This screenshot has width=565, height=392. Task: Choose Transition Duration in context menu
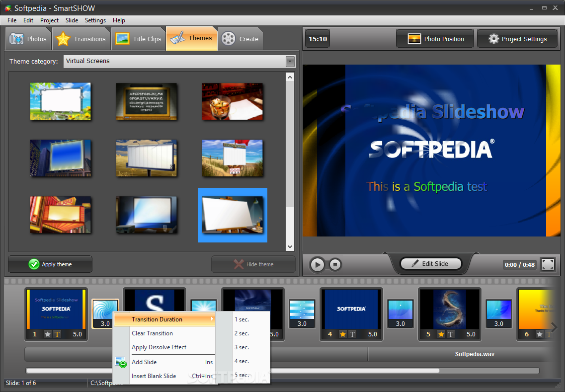(164, 319)
